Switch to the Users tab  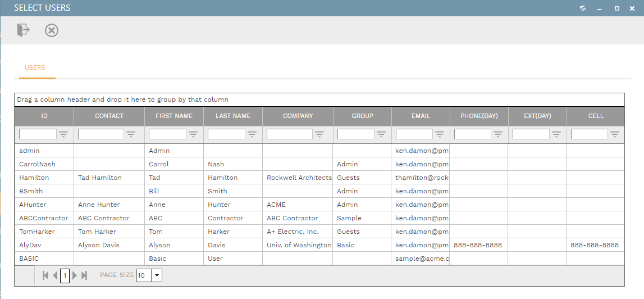coord(35,67)
